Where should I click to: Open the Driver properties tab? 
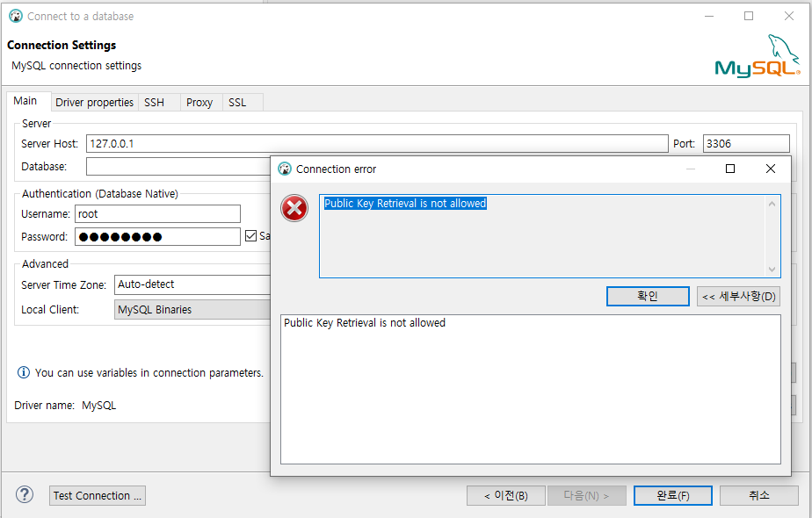tap(94, 103)
